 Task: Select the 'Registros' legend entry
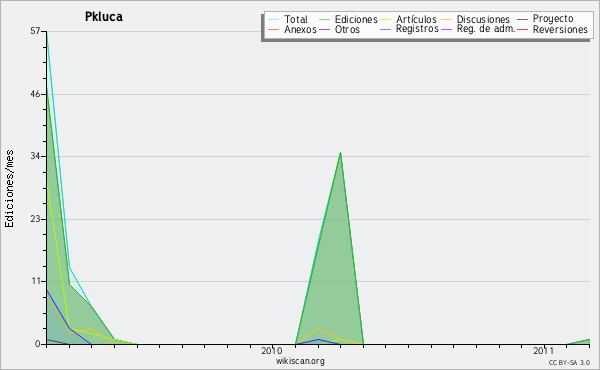[x=417, y=29]
